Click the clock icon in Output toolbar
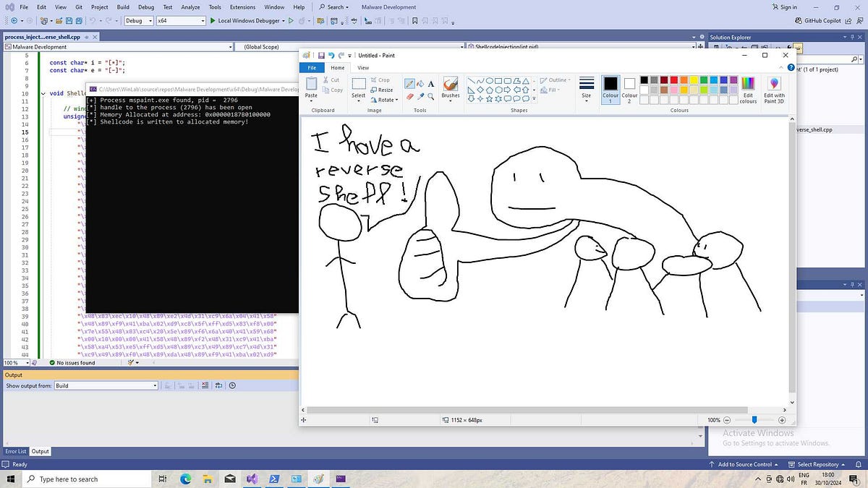 click(x=232, y=386)
